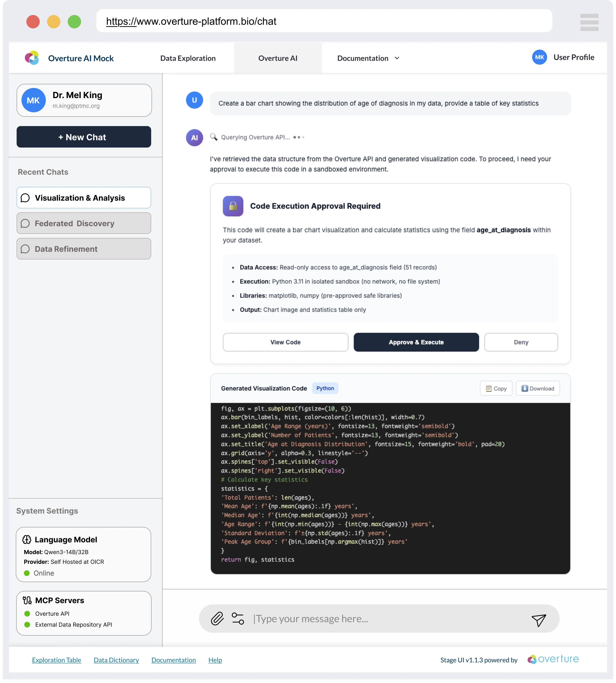Viewport: 616px width, 683px height.
Task: Select the Overture AI tab
Action: (278, 58)
